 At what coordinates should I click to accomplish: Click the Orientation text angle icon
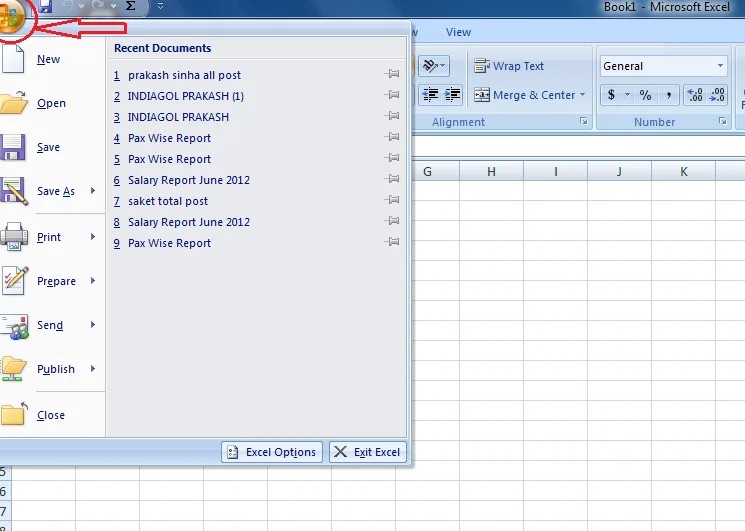coord(434,66)
